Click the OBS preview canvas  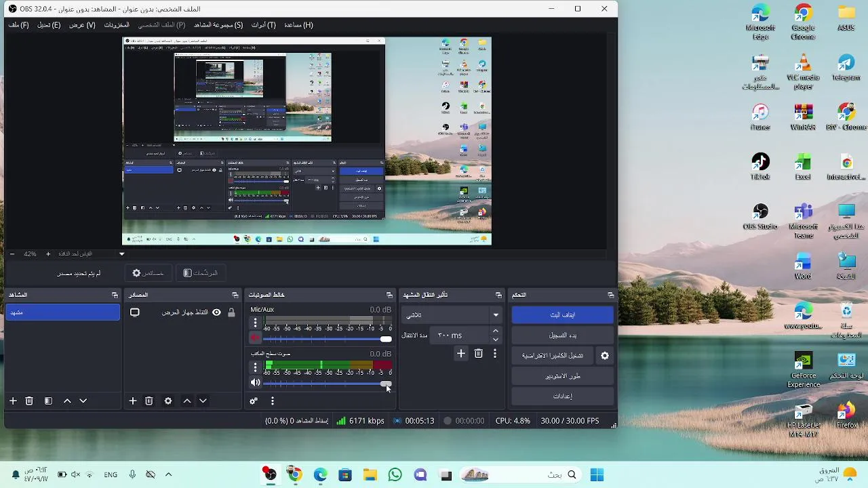tap(307, 141)
